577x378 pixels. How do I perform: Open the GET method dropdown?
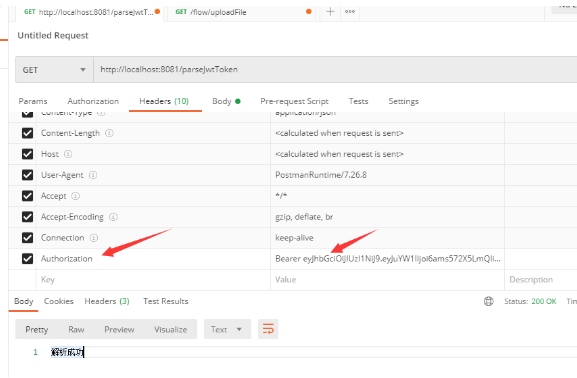[54, 70]
